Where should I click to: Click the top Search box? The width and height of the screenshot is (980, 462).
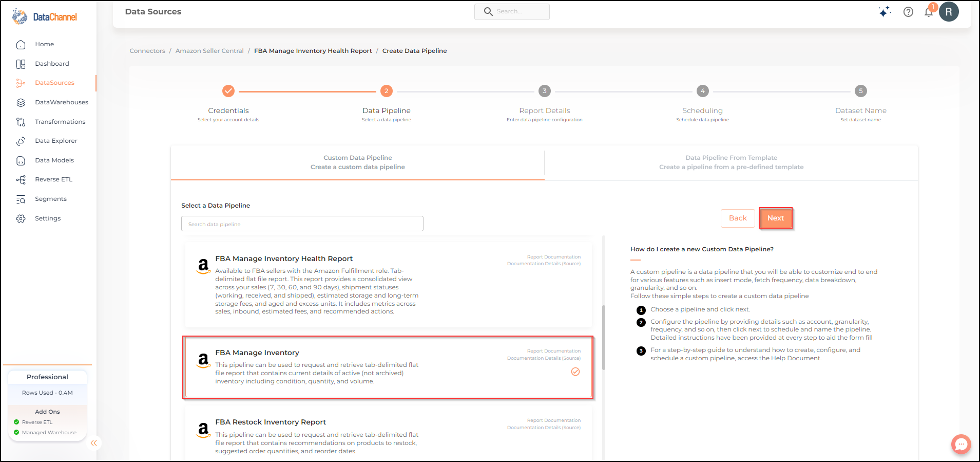pyautogui.click(x=512, y=12)
